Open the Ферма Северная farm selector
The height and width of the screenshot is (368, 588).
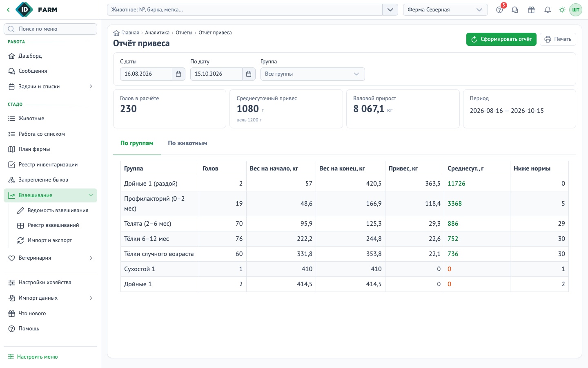[x=445, y=10]
